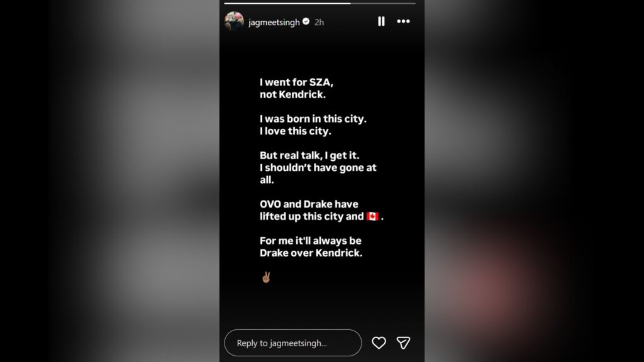Click the Canadian flag emoji
This screenshot has height=362, width=644.
point(372,216)
